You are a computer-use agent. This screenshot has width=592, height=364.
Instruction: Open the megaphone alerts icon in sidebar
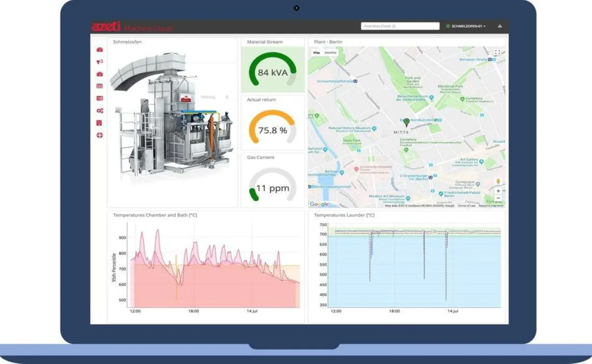pos(100,62)
